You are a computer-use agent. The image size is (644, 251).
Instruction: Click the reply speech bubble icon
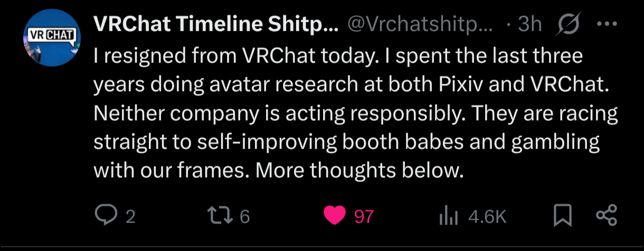[107, 216]
